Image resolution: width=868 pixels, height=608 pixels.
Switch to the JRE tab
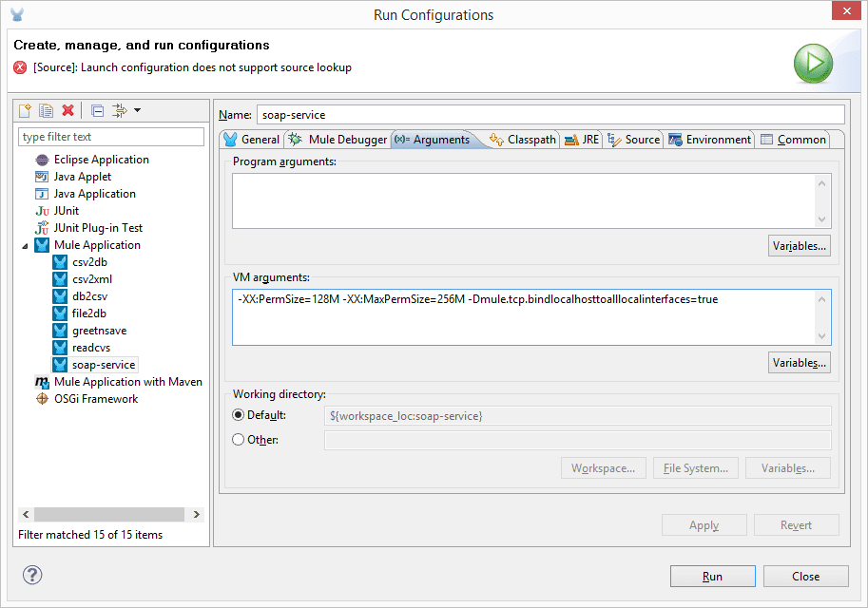click(x=582, y=140)
